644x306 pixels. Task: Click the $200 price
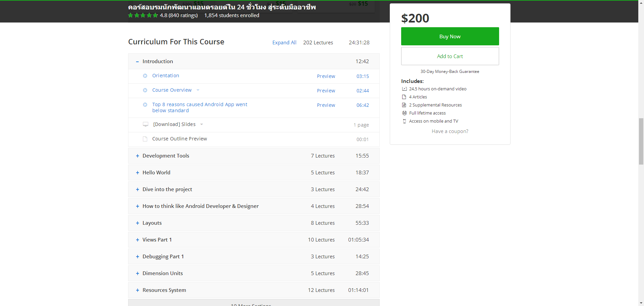coord(415,18)
